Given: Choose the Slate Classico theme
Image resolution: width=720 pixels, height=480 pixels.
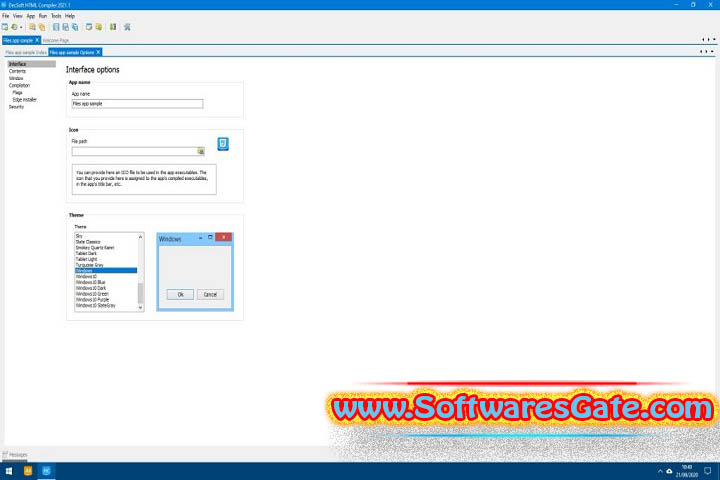Looking at the screenshot, I should 106,242.
